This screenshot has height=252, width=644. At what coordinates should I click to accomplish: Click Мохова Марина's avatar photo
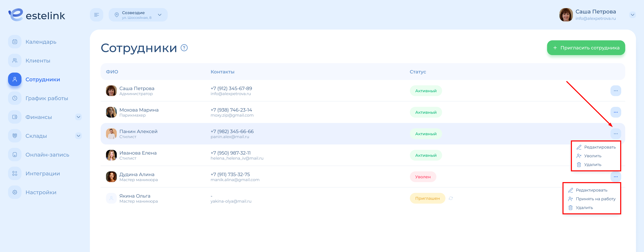coord(111,112)
